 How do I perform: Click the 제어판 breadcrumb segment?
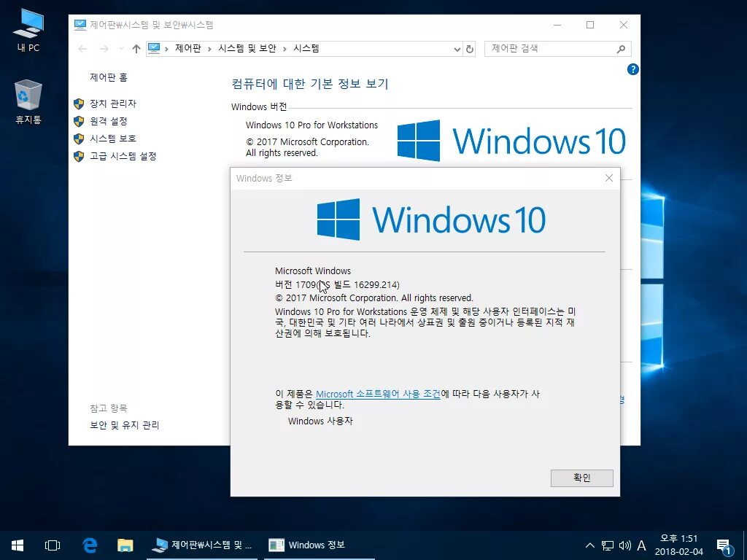[x=188, y=49]
